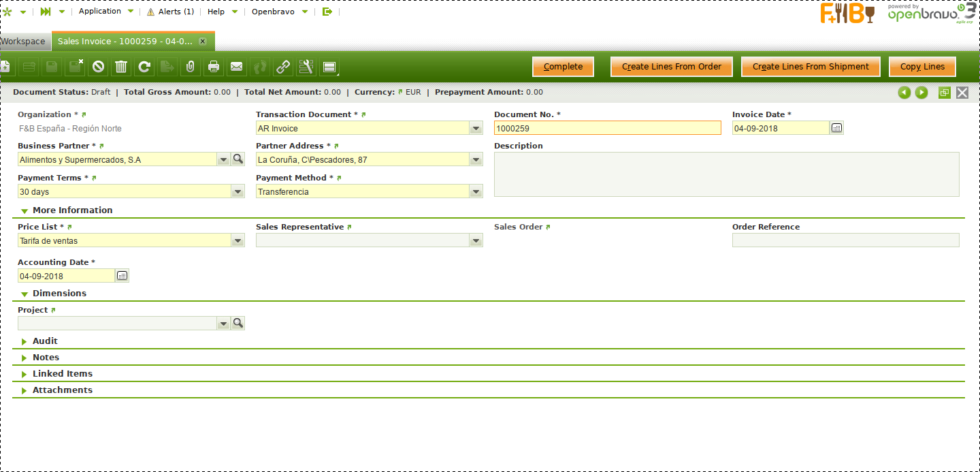Open attachments with the paperclip icon

pyautogui.click(x=191, y=67)
